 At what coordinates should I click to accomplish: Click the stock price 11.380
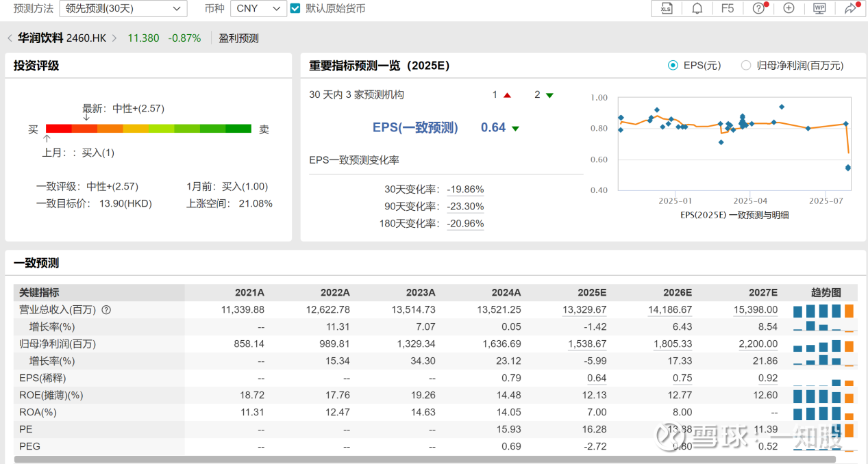pos(143,38)
